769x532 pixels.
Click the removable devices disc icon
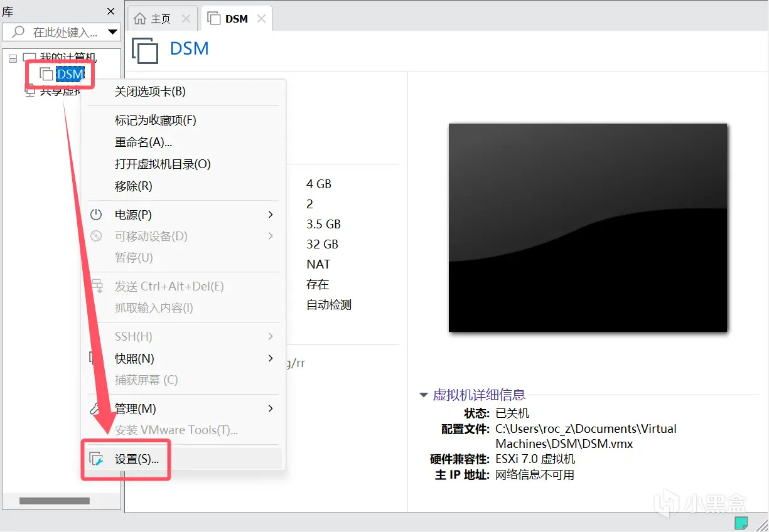(96, 236)
